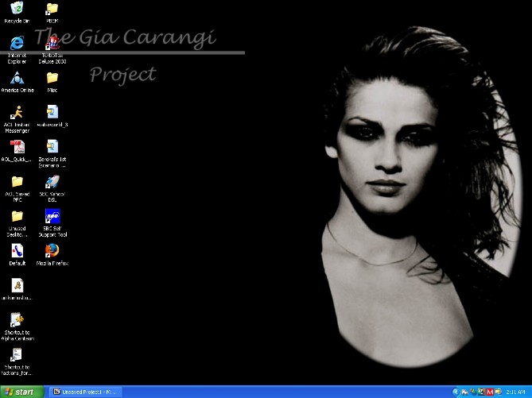This screenshot has width=532, height=398.
Task: Click the taskbar clock showing 2:11 AM
Action: click(x=515, y=392)
